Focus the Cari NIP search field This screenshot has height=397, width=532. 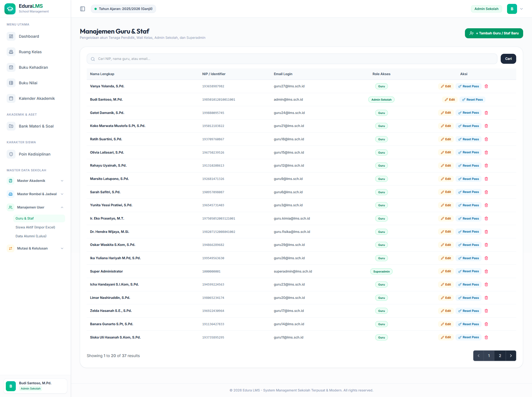[292, 59]
